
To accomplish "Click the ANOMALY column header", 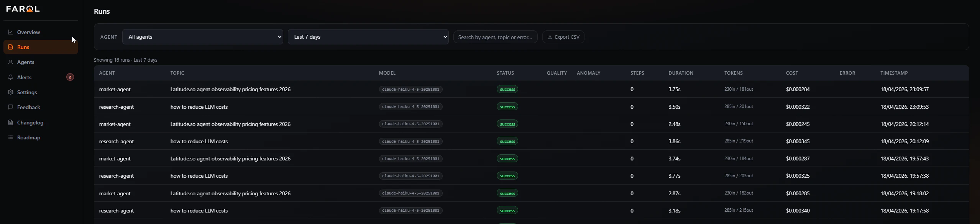I will pyautogui.click(x=588, y=73).
